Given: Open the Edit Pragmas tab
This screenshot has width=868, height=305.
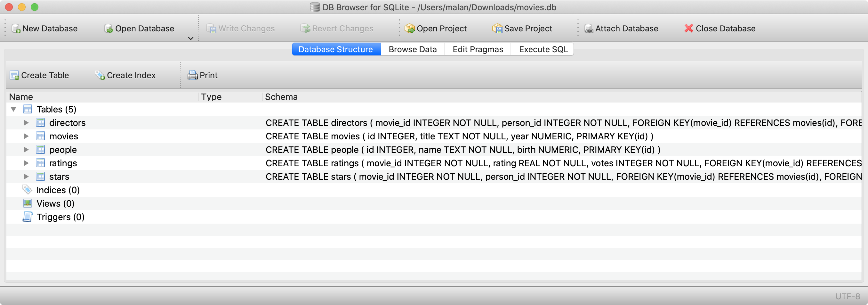Looking at the screenshot, I should 478,49.
